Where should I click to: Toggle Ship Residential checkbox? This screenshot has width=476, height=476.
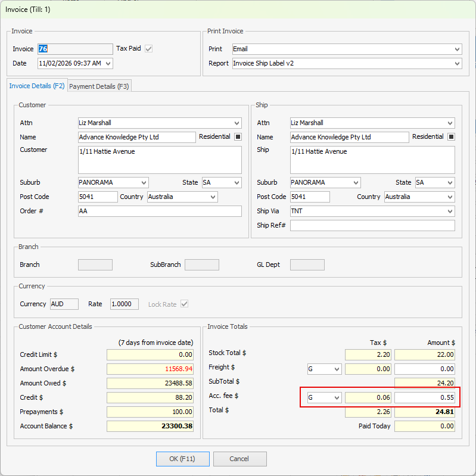tap(451, 137)
